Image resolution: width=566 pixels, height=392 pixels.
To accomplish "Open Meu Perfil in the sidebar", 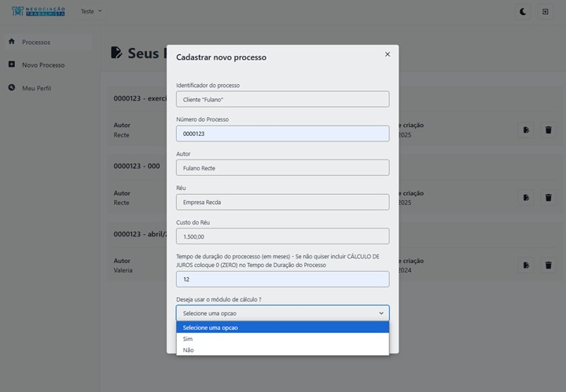I will (49, 88).
